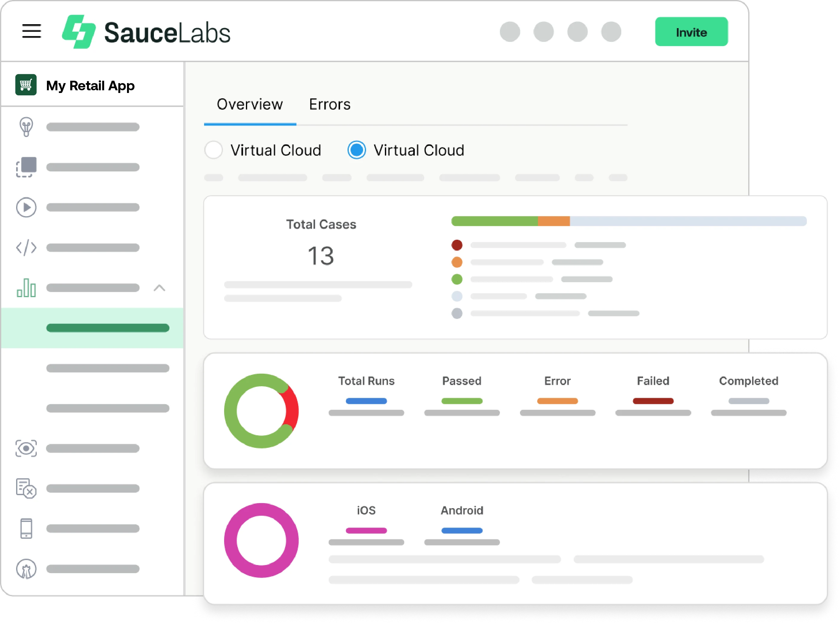The height and width of the screenshot is (623, 840).
Task: Click the failed report document icon
Action: pos(26,489)
